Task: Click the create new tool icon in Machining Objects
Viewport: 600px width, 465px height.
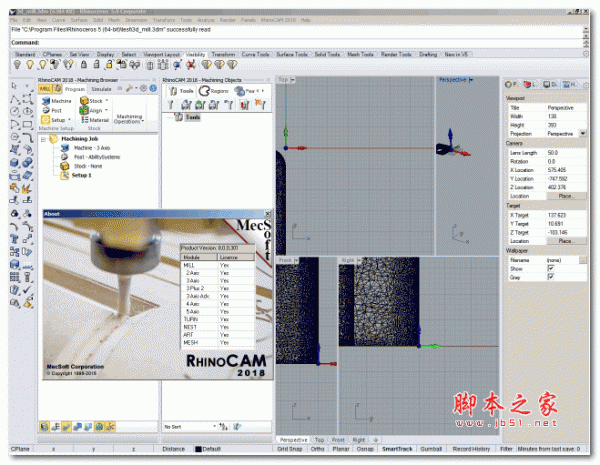Action: point(171,104)
